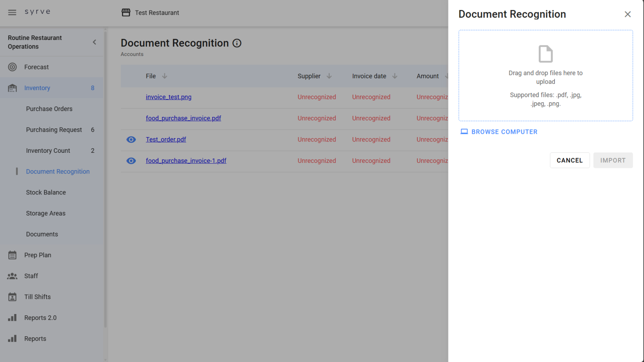The height and width of the screenshot is (362, 644).
Task: Open the hamburger main menu
Action: click(12, 13)
